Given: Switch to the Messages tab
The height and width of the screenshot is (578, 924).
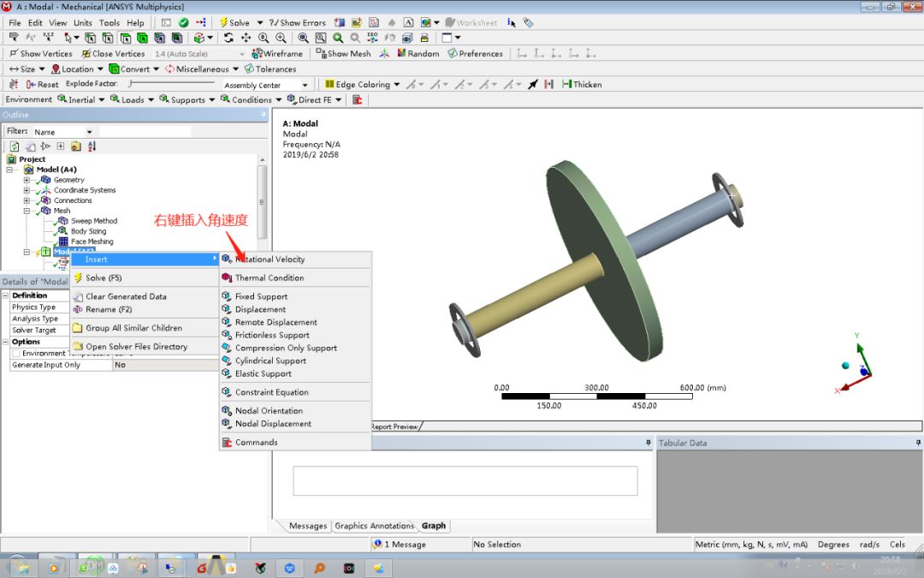Looking at the screenshot, I should (308, 526).
